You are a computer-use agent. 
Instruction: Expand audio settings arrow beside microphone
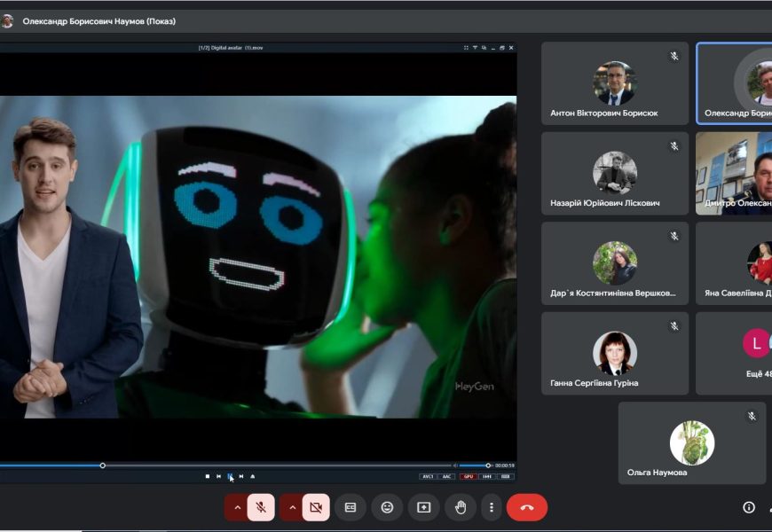(236, 507)
